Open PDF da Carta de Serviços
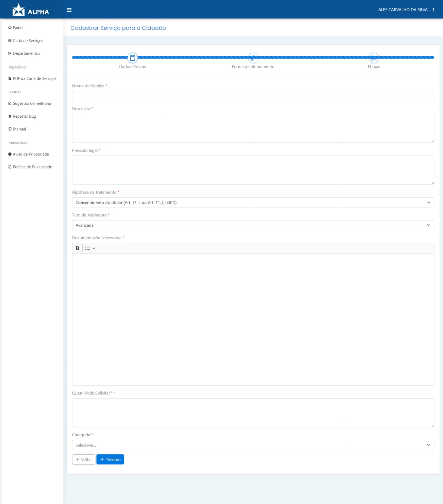Screen dimensions: 443x504 (32, 78)
